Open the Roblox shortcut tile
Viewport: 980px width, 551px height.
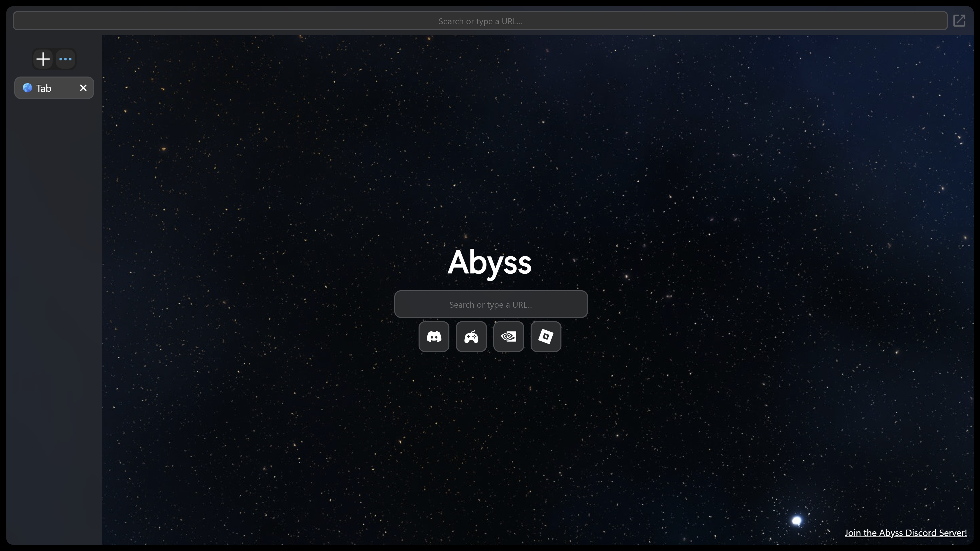[546, 336]
